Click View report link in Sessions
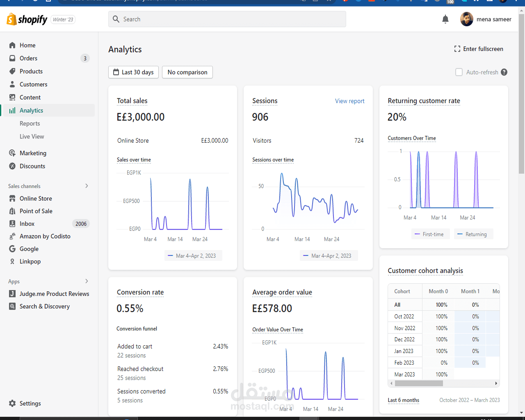 [x=349, y=101]
